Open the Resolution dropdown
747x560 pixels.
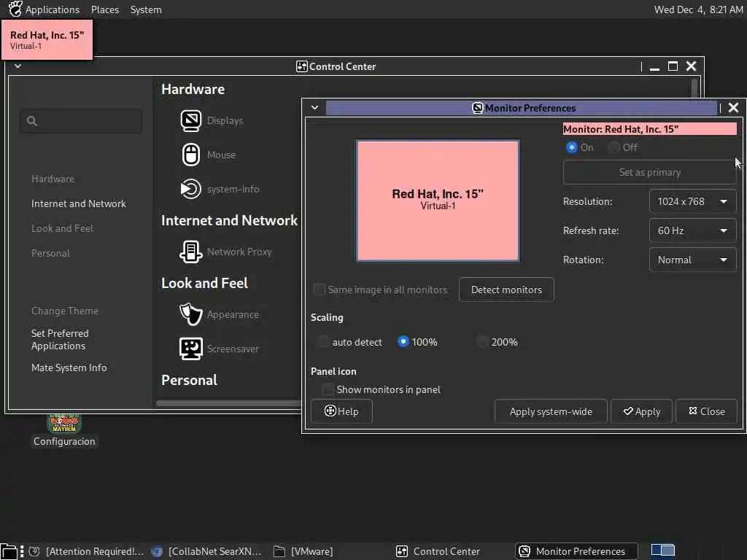693,201
